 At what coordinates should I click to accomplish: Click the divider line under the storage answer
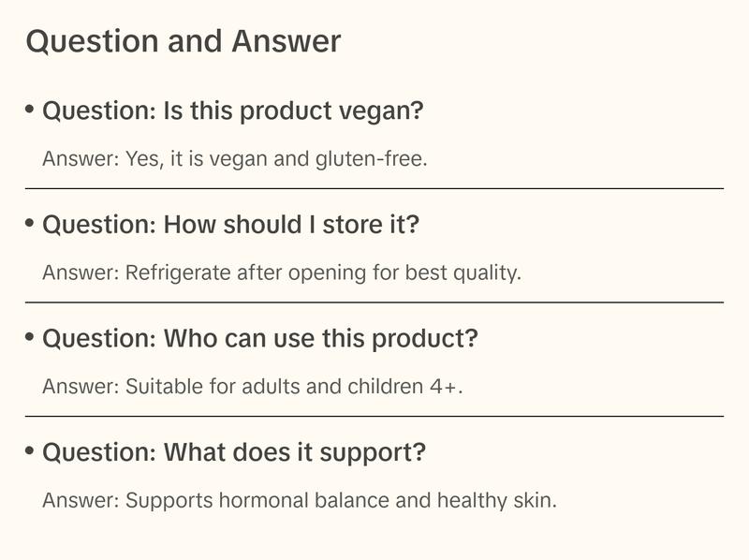[374, 302]
